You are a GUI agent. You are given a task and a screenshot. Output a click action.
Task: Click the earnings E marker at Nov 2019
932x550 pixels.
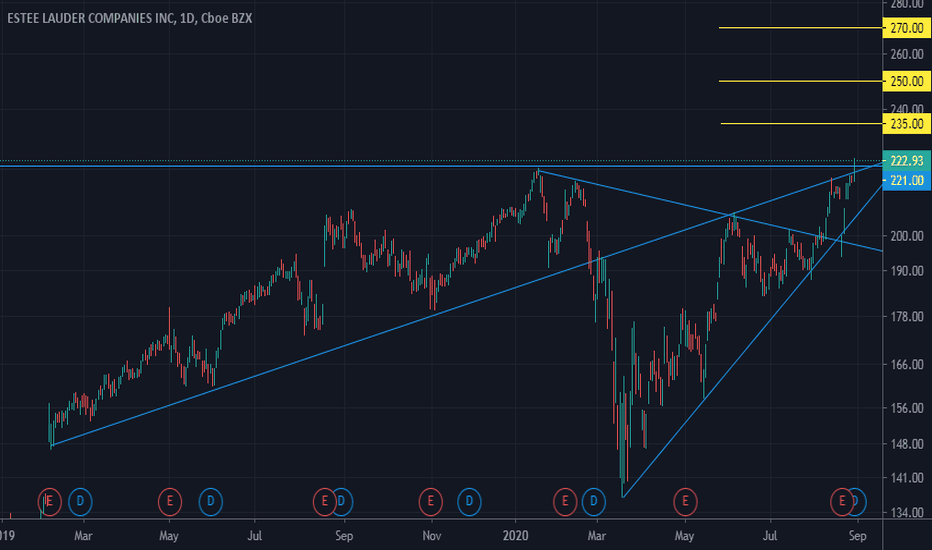tap(431, 502)
